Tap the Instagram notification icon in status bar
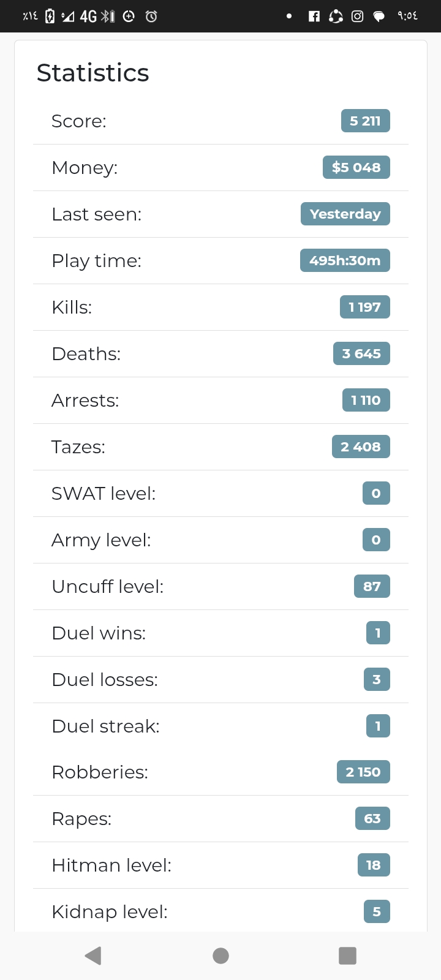Screen dimensions: 441x980 [x=358, y=17]
